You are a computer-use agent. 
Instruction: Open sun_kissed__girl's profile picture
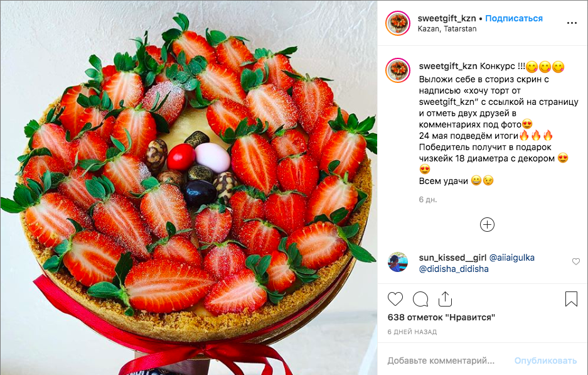(x=397, y=262)
